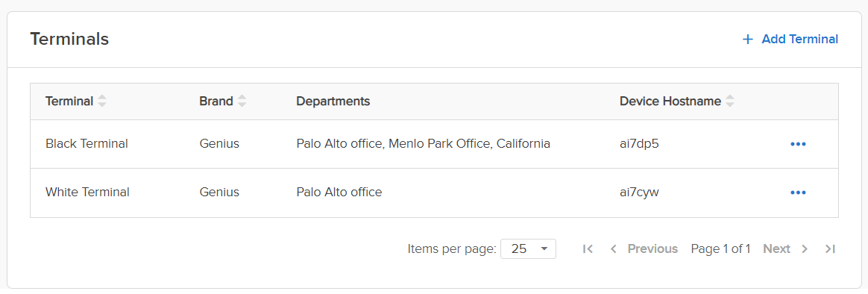Click hostname ai7dp5
868x294 pixels.
(x=639, y=144)
